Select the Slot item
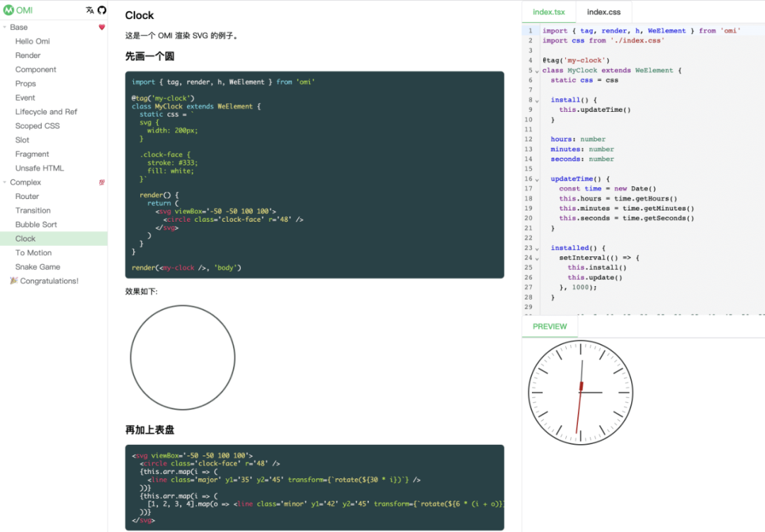This screenshot has width=765, height=532. [22, 140]
